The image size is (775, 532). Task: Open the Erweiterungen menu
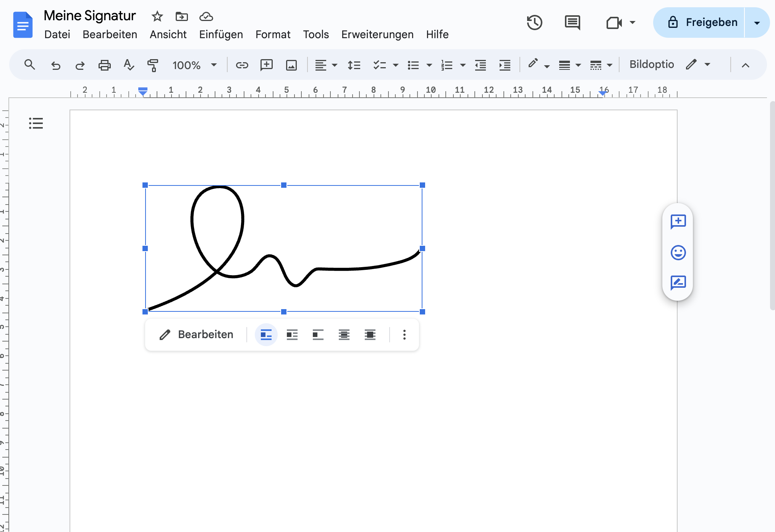coord(377,34)
